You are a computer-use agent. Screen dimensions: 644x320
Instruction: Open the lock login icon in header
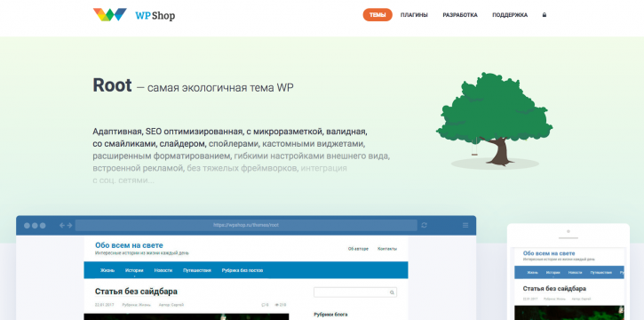click(545, 15)
